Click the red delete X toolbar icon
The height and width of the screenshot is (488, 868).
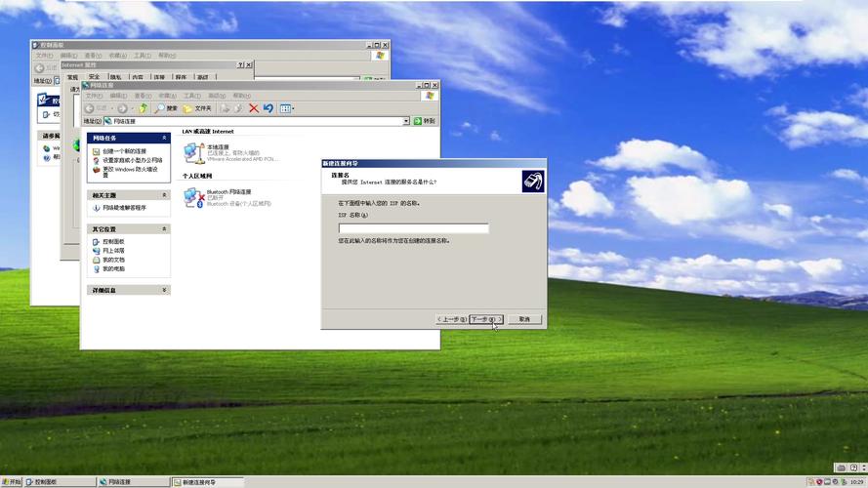pyautogui.click(x=254, y=108)
